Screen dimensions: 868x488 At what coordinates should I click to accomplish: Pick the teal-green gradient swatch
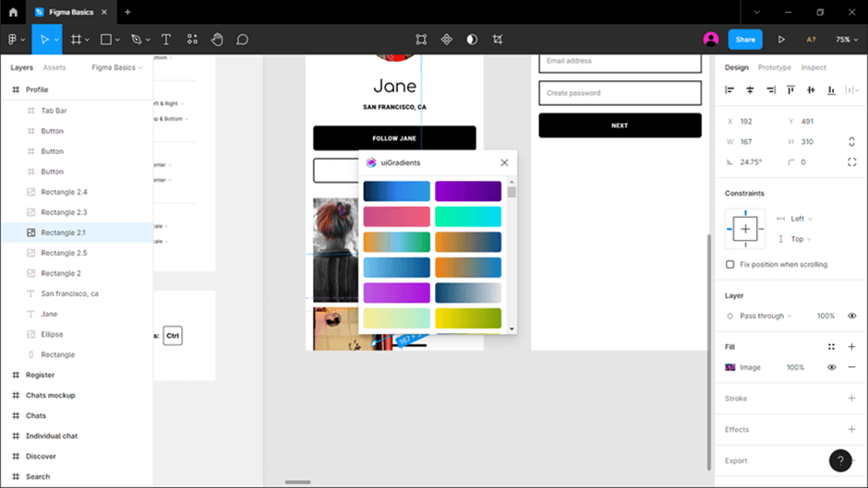(x=468, y=217)
